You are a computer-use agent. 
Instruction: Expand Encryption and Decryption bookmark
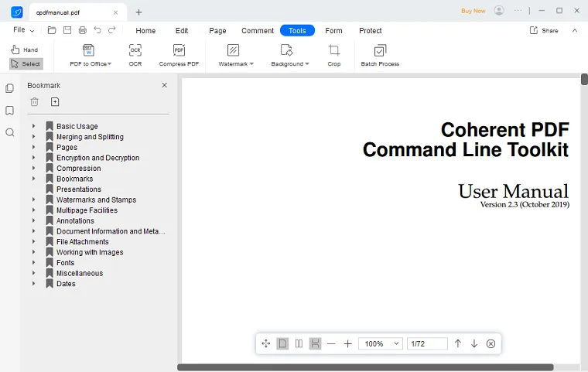tap(33, 158)
